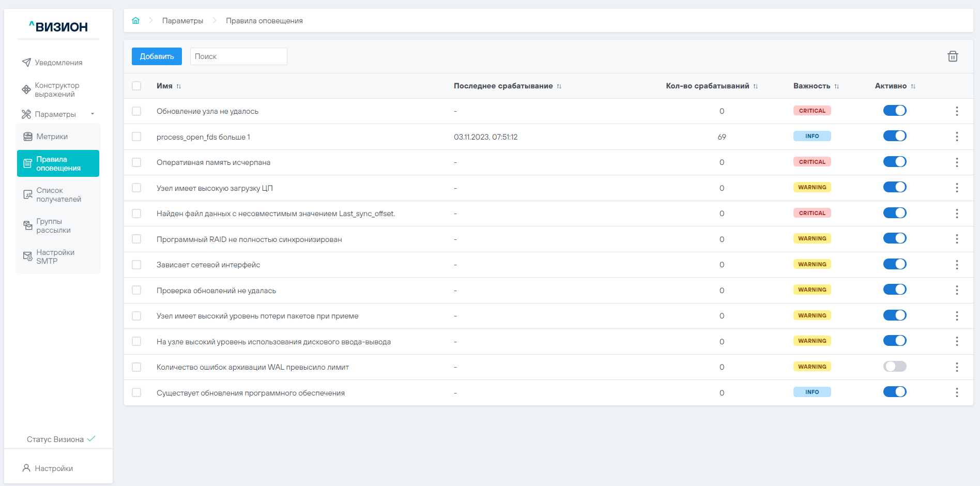This screenshot has width=980, height=486.
Task: Click the Уведомления paper plane icon
Action: [26, 63]
